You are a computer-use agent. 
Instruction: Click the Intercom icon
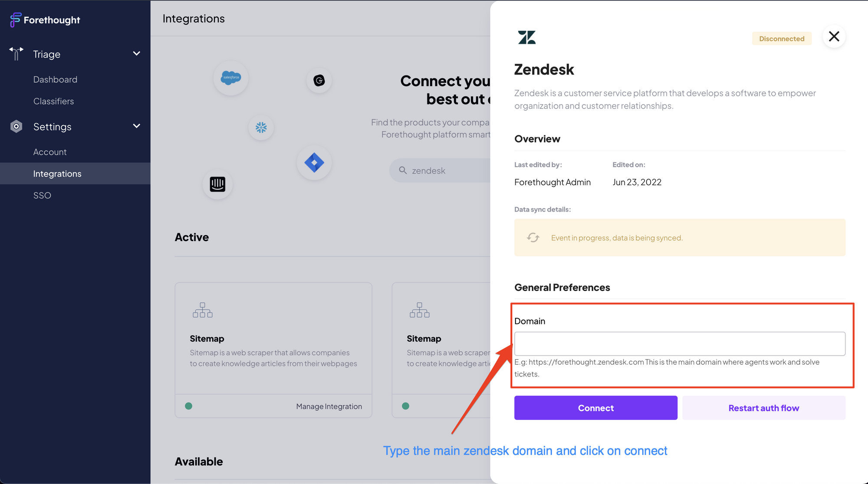(217, 184)
